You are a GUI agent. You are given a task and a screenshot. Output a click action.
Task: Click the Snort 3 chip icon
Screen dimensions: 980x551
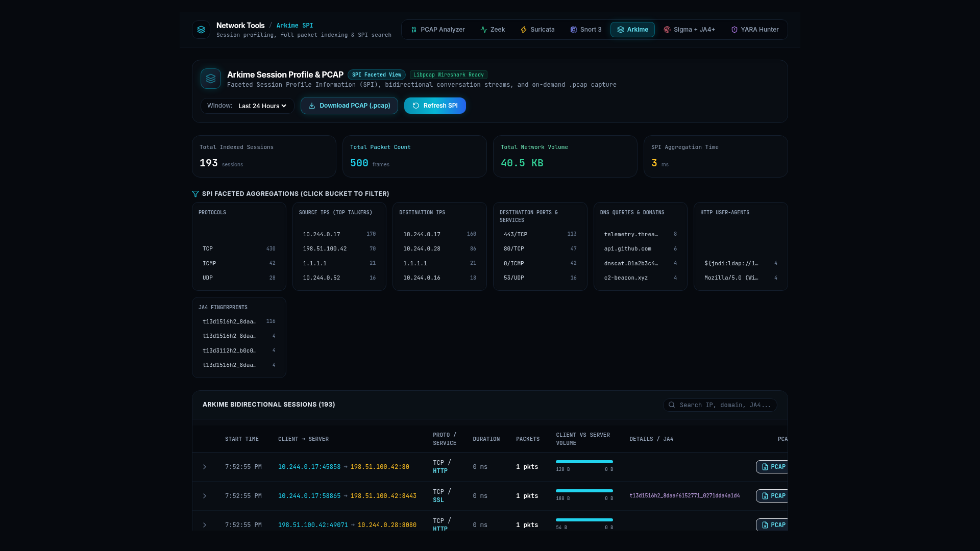(574, 30)
